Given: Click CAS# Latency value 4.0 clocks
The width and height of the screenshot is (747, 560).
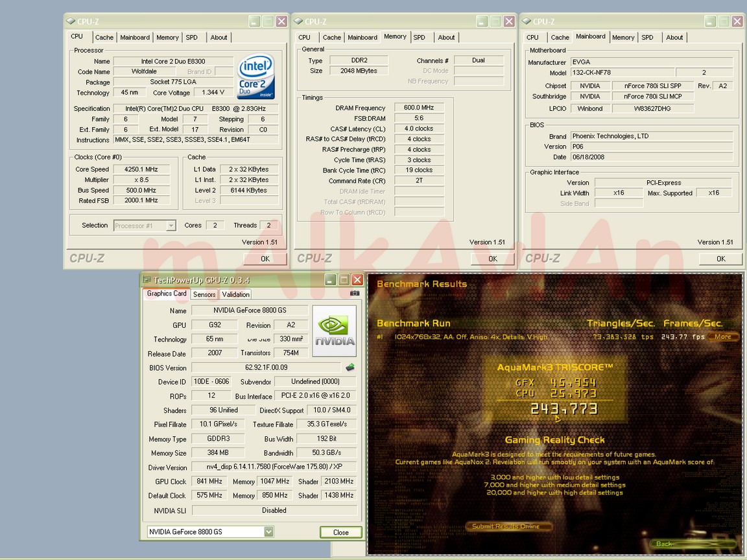Looking at the screenshot, I should pos(419,128).
